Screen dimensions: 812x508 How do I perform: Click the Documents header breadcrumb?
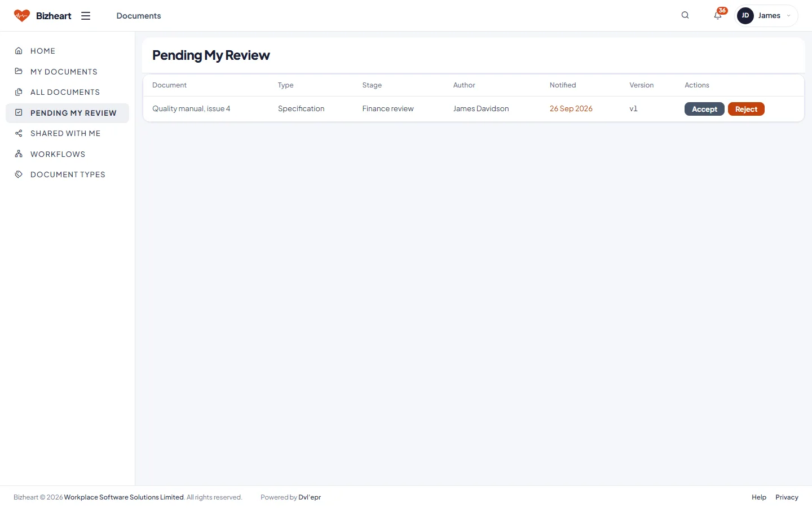(139, 16)
